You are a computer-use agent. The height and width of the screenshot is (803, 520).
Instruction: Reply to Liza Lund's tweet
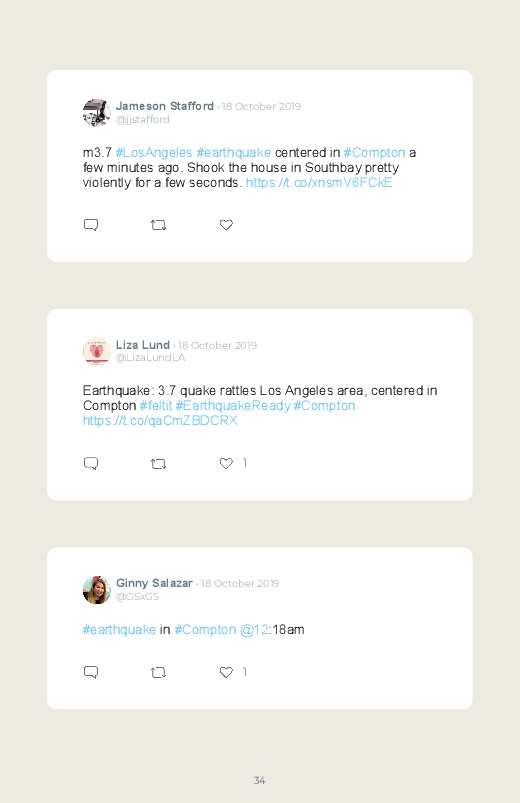(x=91, y=463)
